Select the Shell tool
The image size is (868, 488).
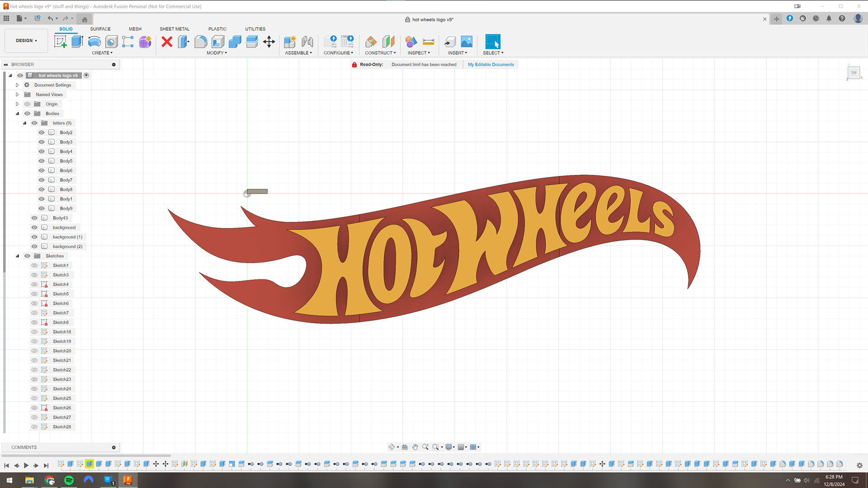(x=218, y=42)
